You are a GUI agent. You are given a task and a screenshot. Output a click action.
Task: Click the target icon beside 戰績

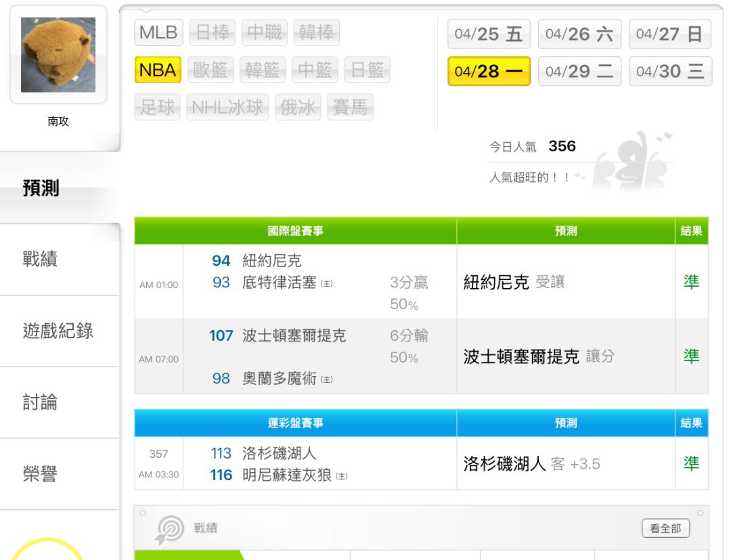(x=169, y=530)
